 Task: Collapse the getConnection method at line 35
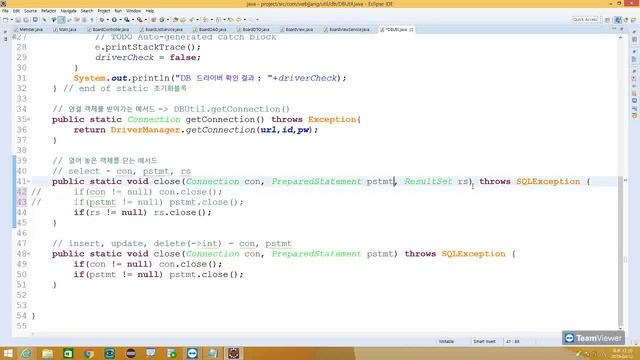tap(29, 120)
